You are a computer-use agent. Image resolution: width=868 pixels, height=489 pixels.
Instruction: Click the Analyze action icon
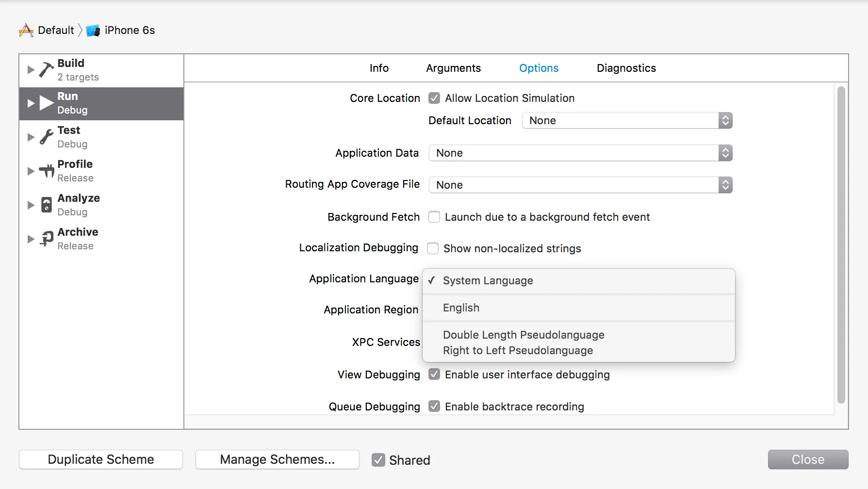pos(46,205)
